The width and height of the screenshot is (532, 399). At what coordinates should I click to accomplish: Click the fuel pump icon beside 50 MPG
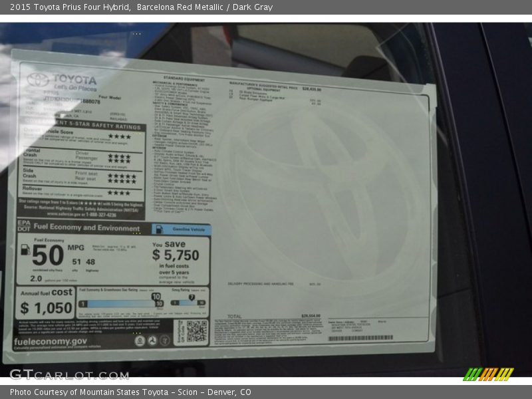pos(25,250)
